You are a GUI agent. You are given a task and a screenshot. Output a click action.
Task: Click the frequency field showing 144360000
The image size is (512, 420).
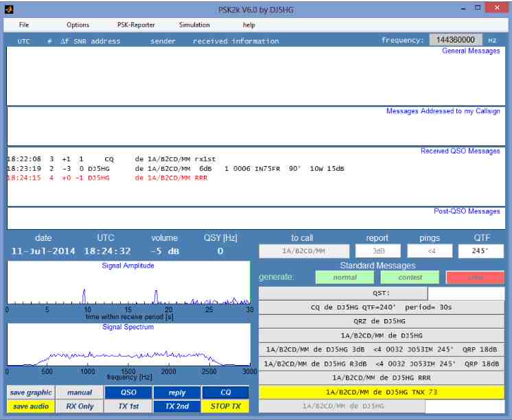pos(456,40)
